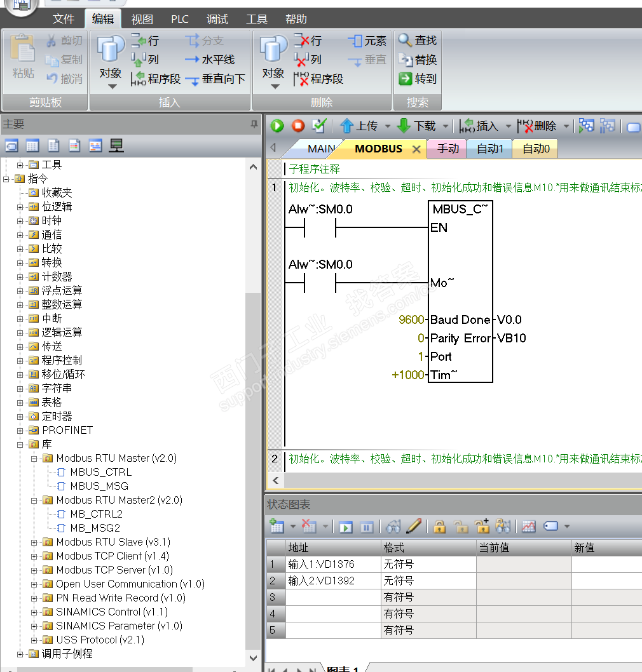Delete column (列) via ribbon
The height and width of the screenshot is (672, 642).
[308, 60]
